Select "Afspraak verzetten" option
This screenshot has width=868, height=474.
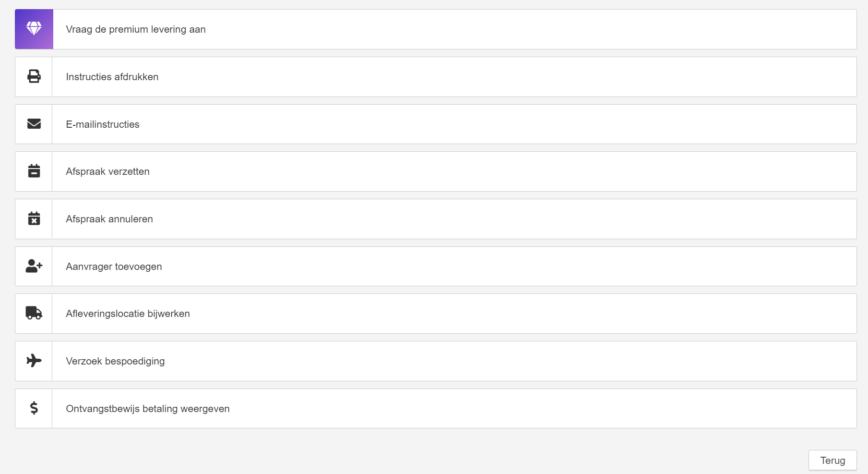[x=108, y=171]
